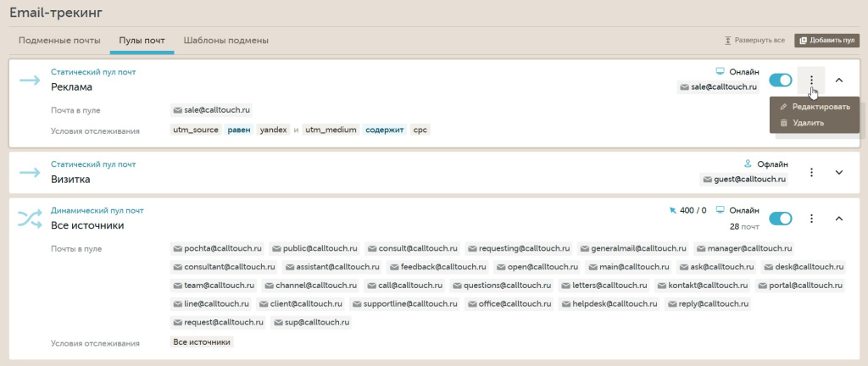This screenshot has width=868, height=366.
Task: Click the main@calltouch.ru email chip
Action: (x=629, y=267)
